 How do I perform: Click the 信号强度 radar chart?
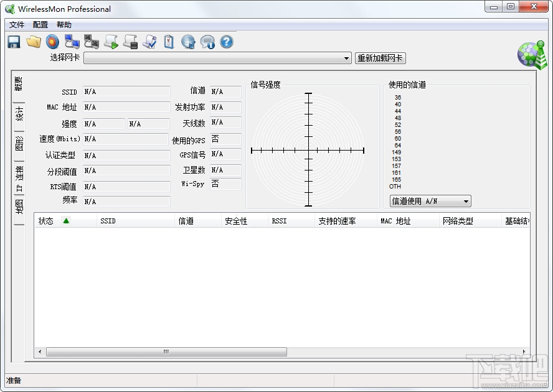pyautogui.click(x=308, y=150)
